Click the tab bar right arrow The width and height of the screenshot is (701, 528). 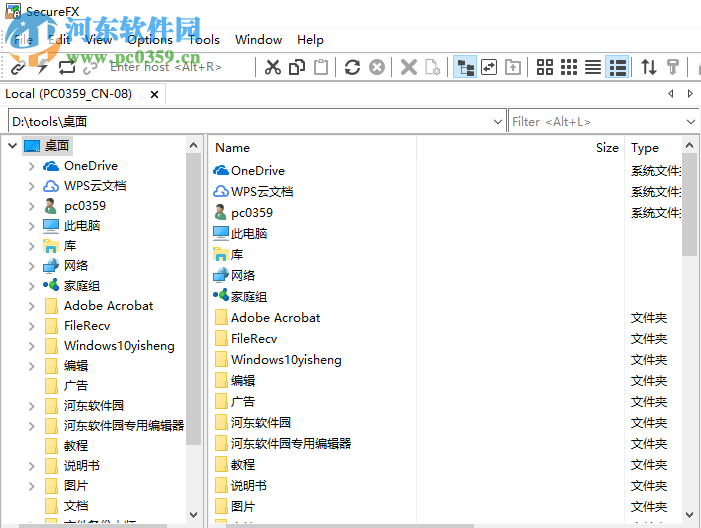point(690,94)
